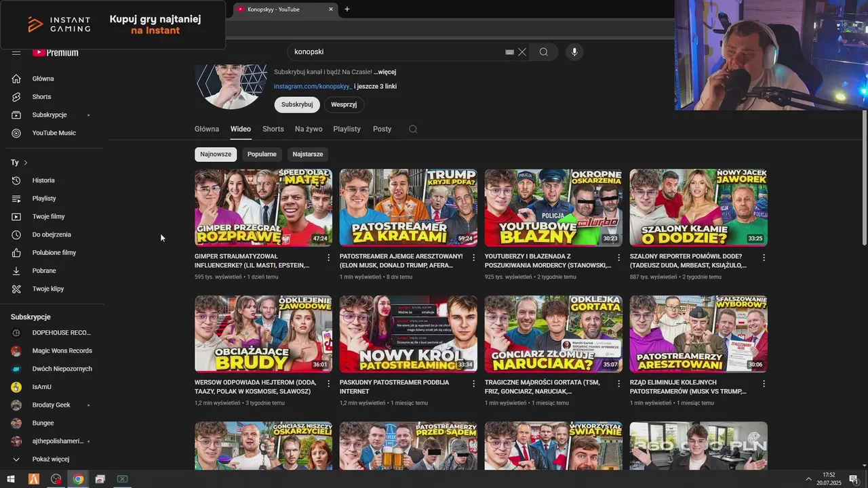Open options menu for PASKUDNY PATOSTREAMER video
The height and width of the screenshot is (488, 868).
pos(474,384)
